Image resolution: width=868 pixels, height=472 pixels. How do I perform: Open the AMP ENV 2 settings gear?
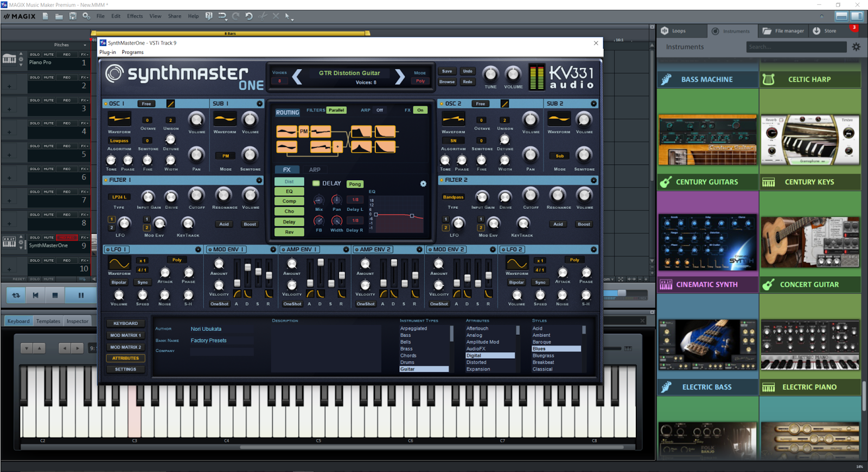(419, 250)
